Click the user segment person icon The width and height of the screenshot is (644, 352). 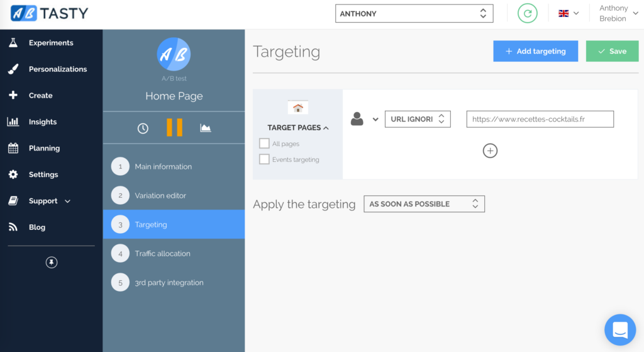click(x=357, y=118)
